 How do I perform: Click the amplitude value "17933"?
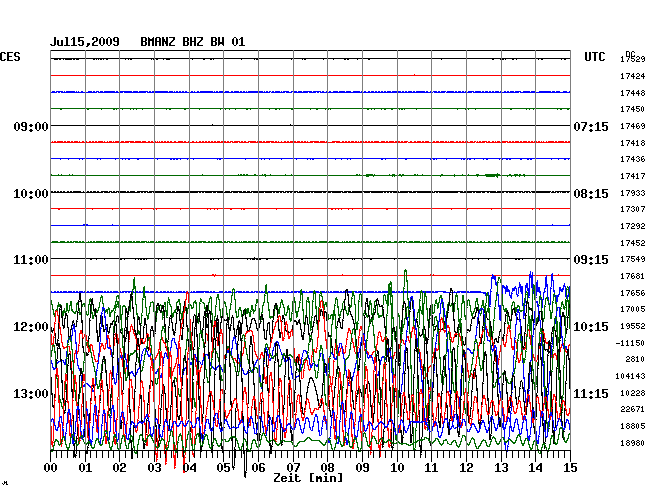click(x=633, y=194)
